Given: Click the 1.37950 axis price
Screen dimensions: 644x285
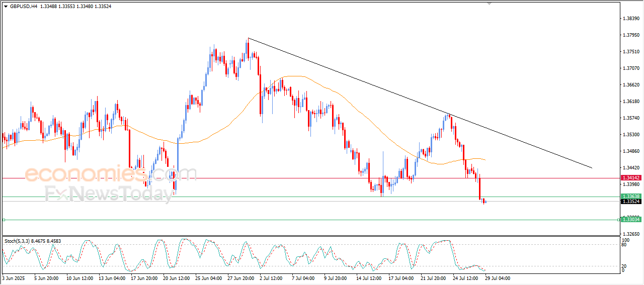Looking at the screenshot, I should [631, 35].
